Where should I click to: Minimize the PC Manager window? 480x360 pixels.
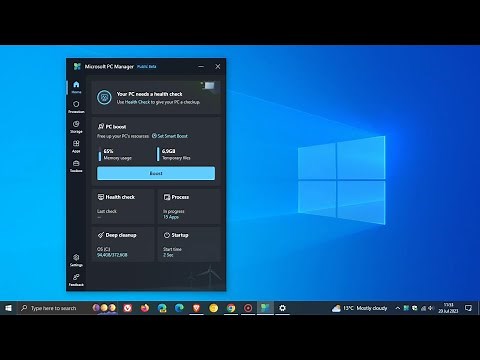click(201, 66)
